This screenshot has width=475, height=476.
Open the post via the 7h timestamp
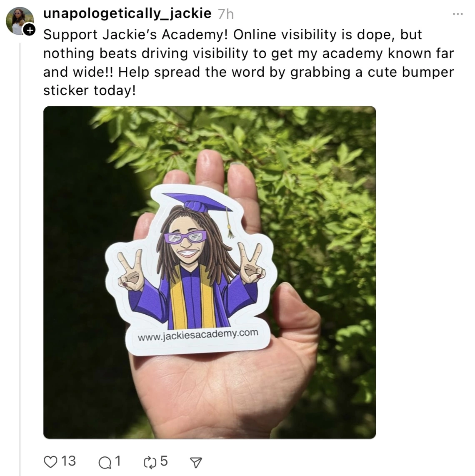pyautogui.click(x=226, y=14)
